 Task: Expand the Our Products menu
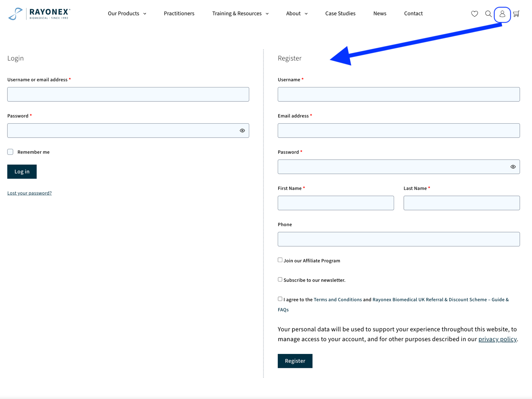127,13
